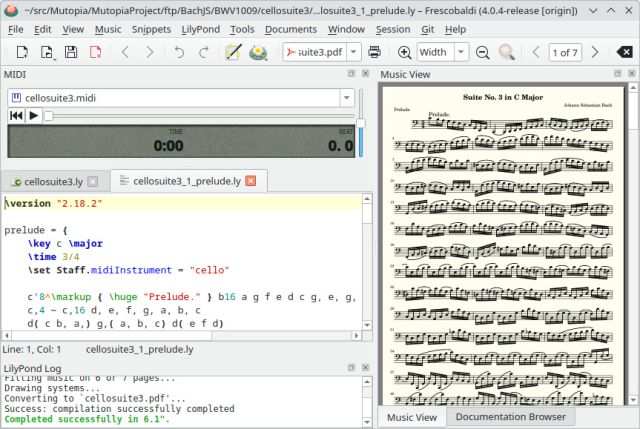Image resolution: width=640 pixels, height=429 pixels.
Task: Engrave with the LilyPond lily icon
Action: coord(258,52)
